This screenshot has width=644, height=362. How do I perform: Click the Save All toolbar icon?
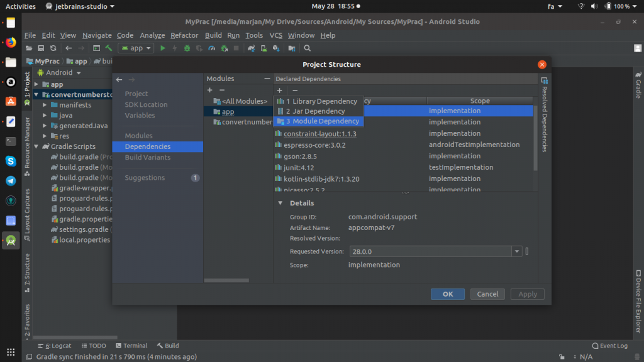coord(41,48)
